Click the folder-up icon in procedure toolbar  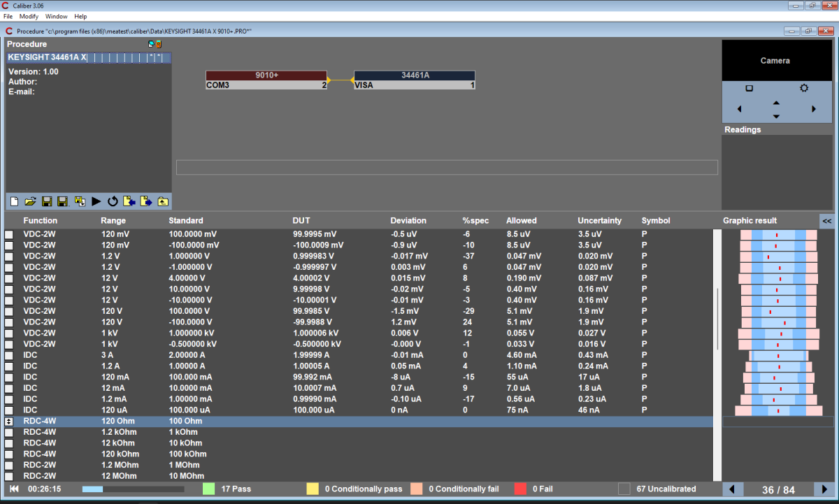coord(162,201)
